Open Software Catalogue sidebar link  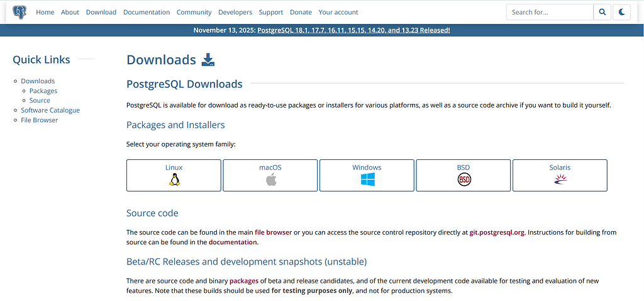[50, 110]
